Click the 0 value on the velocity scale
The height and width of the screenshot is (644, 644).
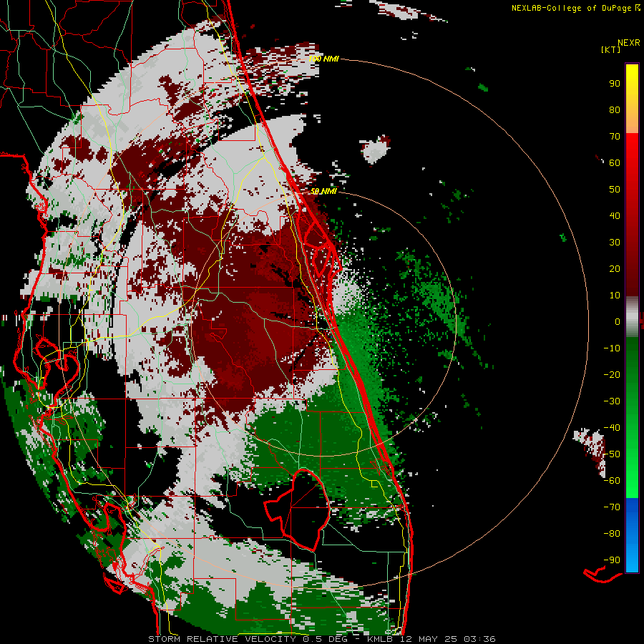tap(618, 322)
